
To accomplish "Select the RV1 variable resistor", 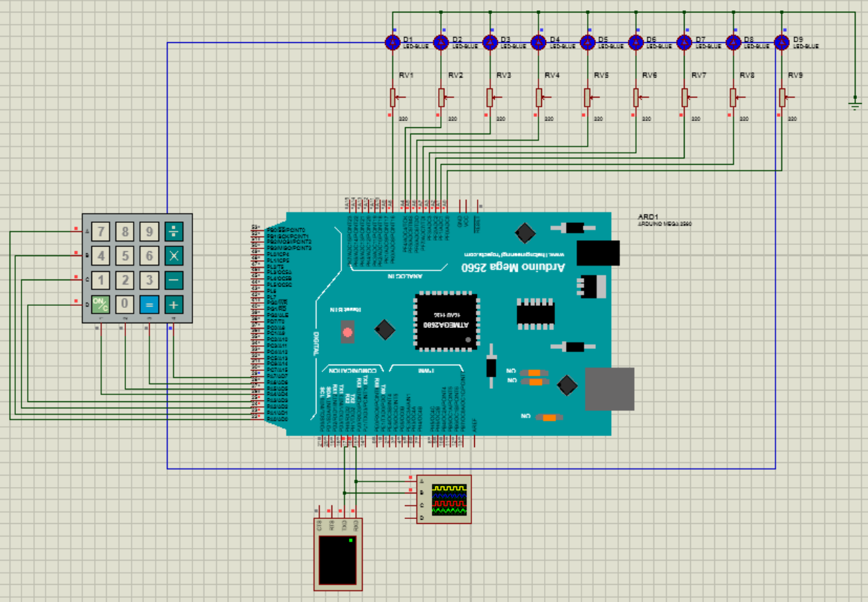I will click(393, 98).
